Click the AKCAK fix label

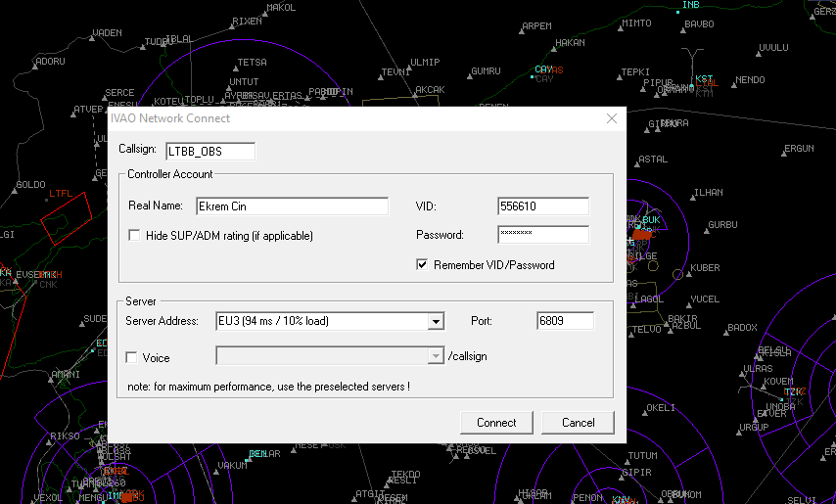point(430,89)
